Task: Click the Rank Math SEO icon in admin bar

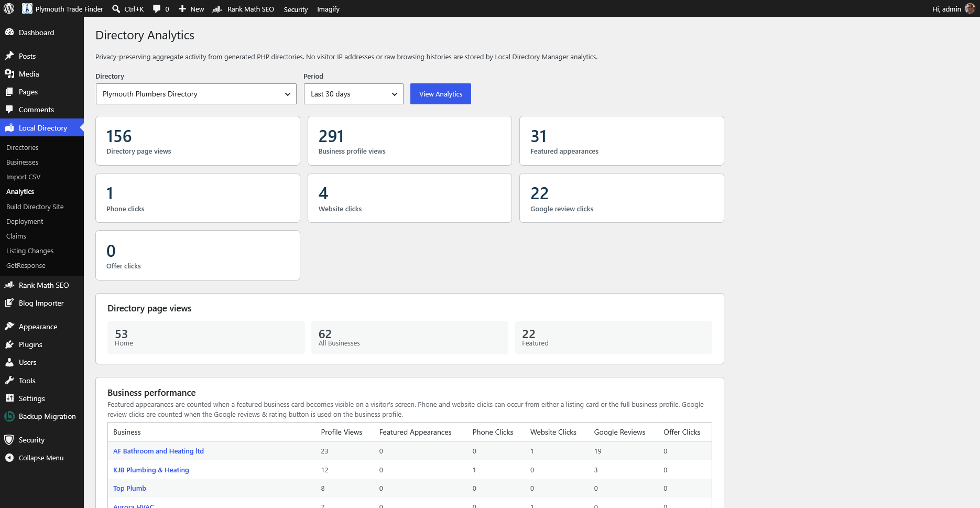Action: click(217, 9)
